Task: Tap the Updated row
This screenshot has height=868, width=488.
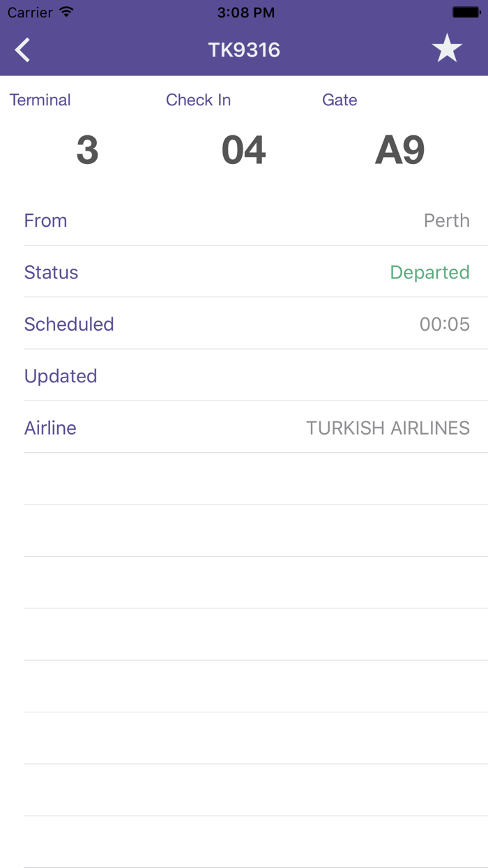Action: pos(244,375)
